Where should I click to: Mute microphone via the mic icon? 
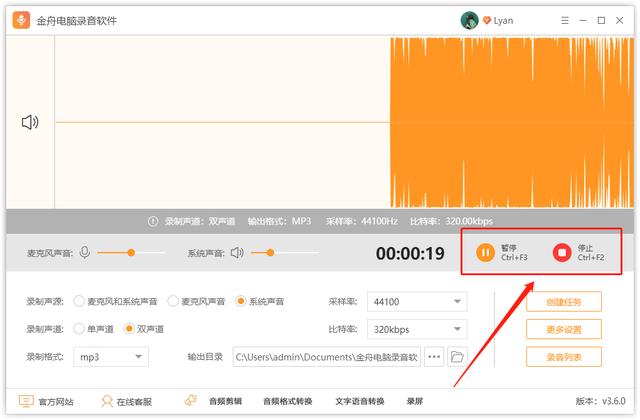coord(84,253)
